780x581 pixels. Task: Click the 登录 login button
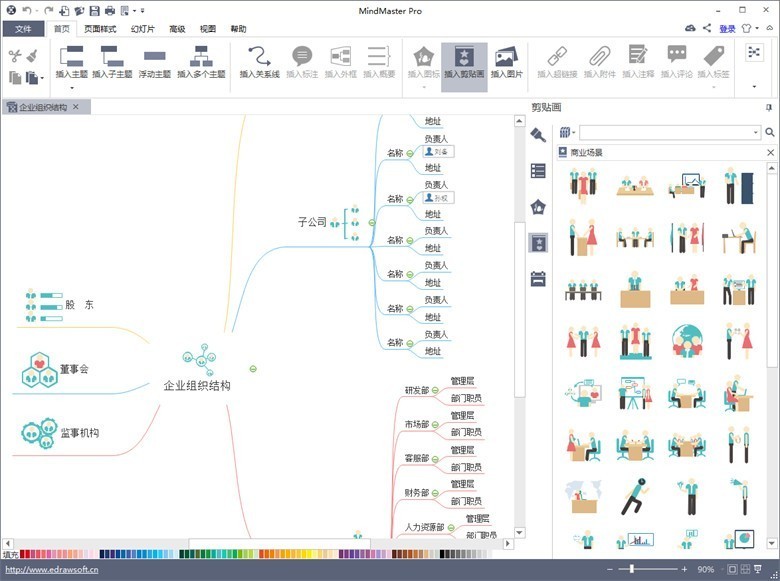point(727,29)
